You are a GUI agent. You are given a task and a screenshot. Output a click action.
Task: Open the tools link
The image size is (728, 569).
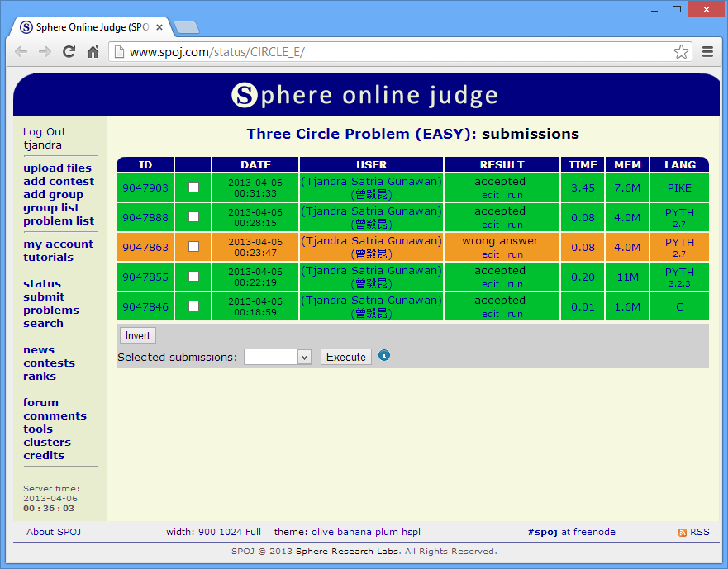(x=38, y=429)
